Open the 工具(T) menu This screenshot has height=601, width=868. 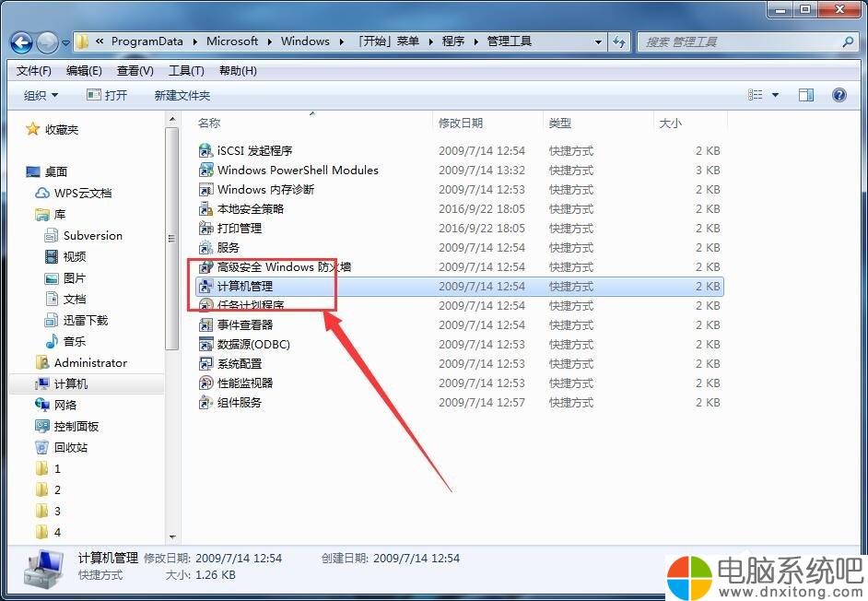coord(186,71)
